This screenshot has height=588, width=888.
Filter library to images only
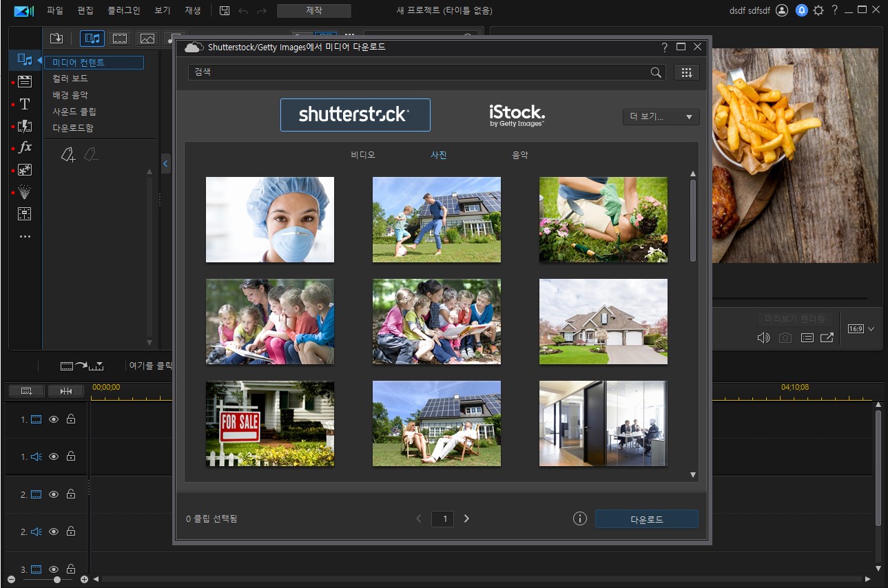(146, 38)
